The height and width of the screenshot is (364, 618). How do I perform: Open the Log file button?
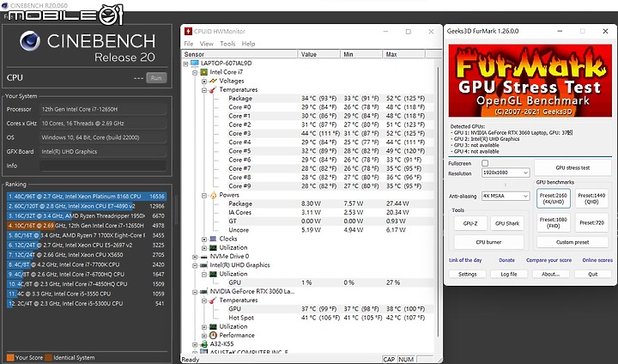(x=509, y=274)
